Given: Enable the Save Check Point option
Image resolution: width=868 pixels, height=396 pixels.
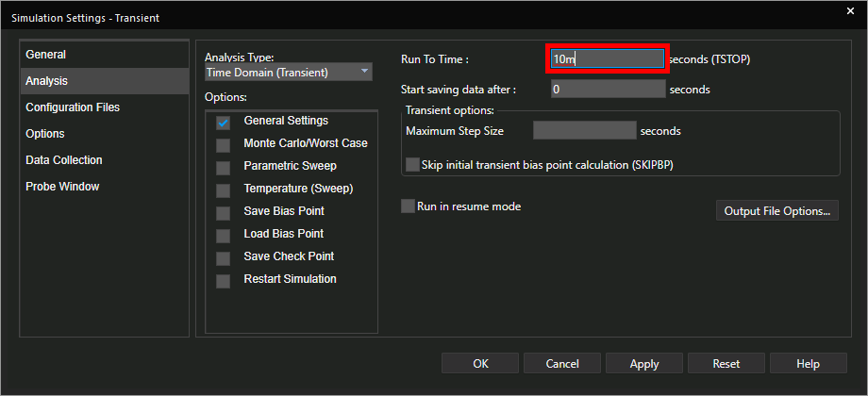Looking at the screenshot, I should pos(223,259).
